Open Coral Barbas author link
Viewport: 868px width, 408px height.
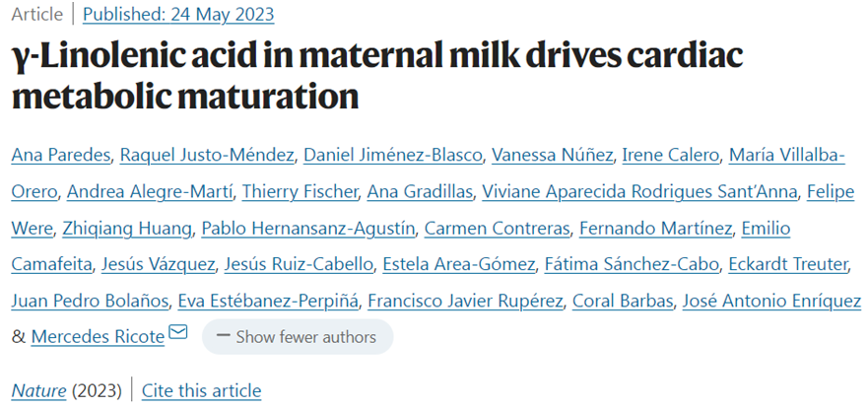pyautogui.click(x=623, y=301)
